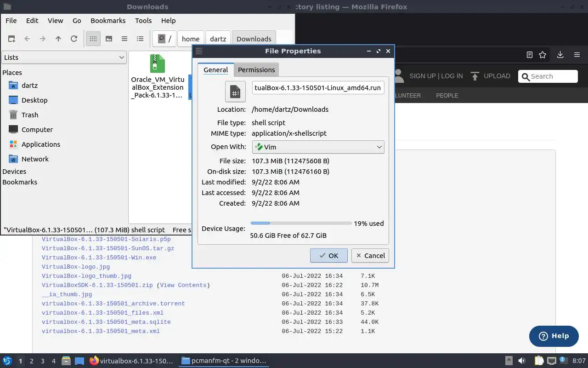The image size is (588, 368).
Task: Confirm File Properties with OK
Action: tap(328, 256)
